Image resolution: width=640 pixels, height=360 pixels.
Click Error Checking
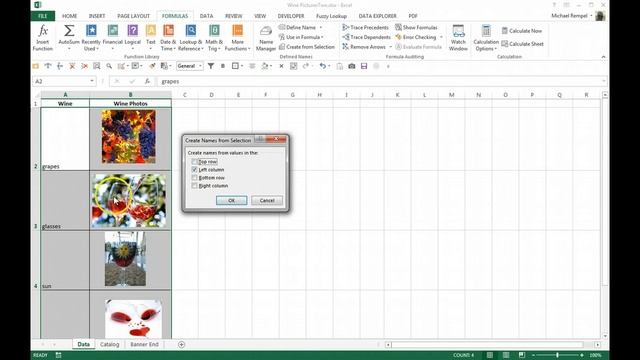tap(416, 37)
